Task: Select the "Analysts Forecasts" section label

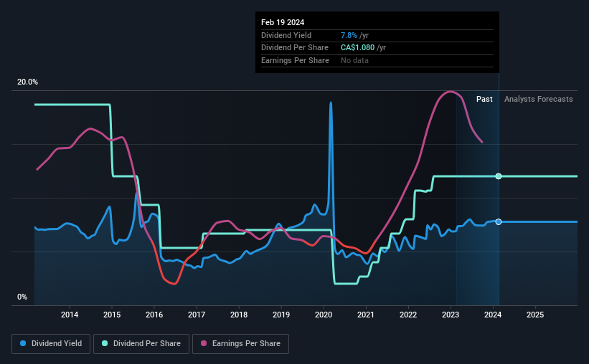Action: coord(538,99)
